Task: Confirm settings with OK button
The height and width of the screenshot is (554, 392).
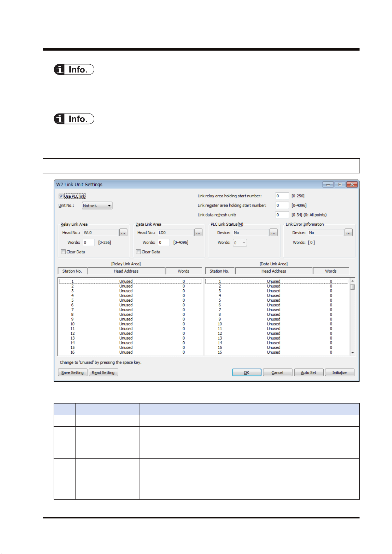Action: pos(247,372)
